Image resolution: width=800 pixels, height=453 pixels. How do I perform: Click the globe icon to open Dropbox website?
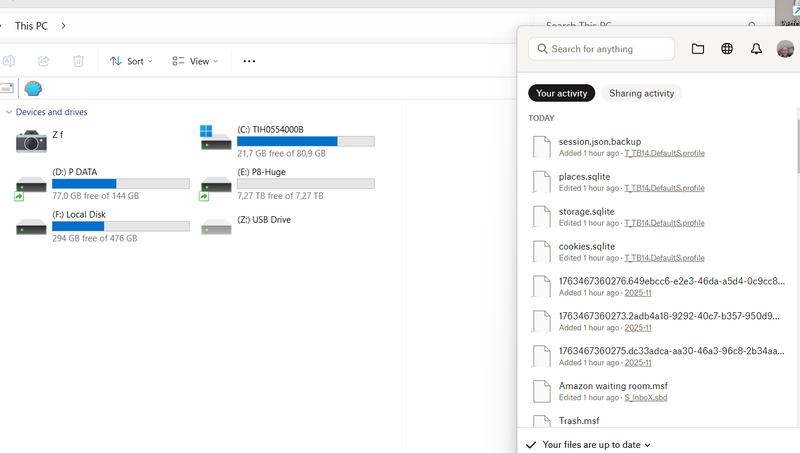point(727,49)
